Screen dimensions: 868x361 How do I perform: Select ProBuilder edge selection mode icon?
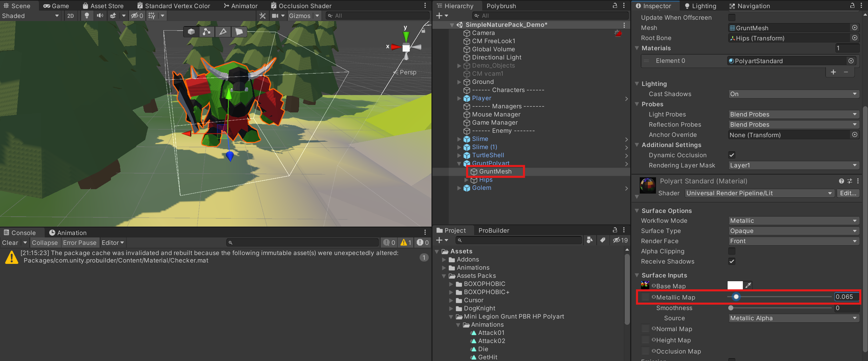(223, 32)
